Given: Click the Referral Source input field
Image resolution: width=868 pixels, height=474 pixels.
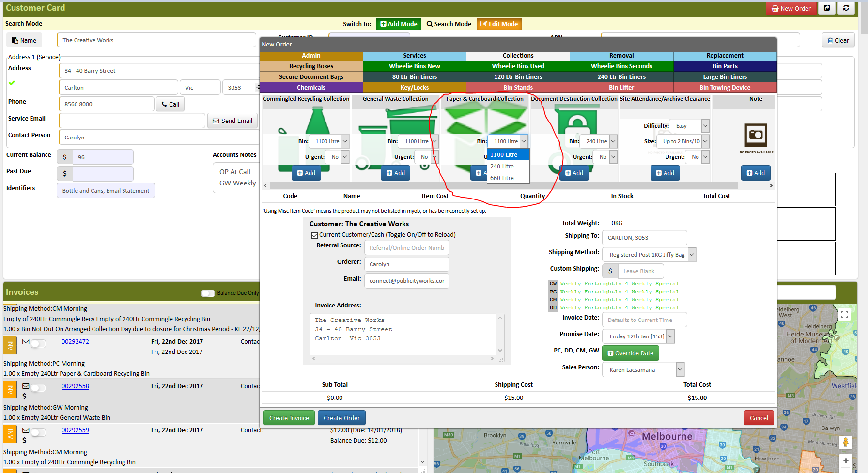Looking at the screenshot, I should (x=406, y=248).
